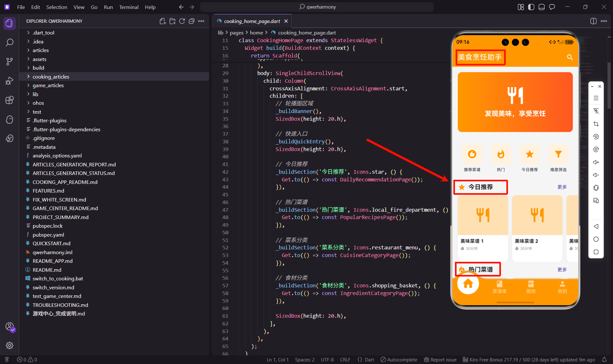
Task: Open Source Control view
Action: click(x=10, y=61)
